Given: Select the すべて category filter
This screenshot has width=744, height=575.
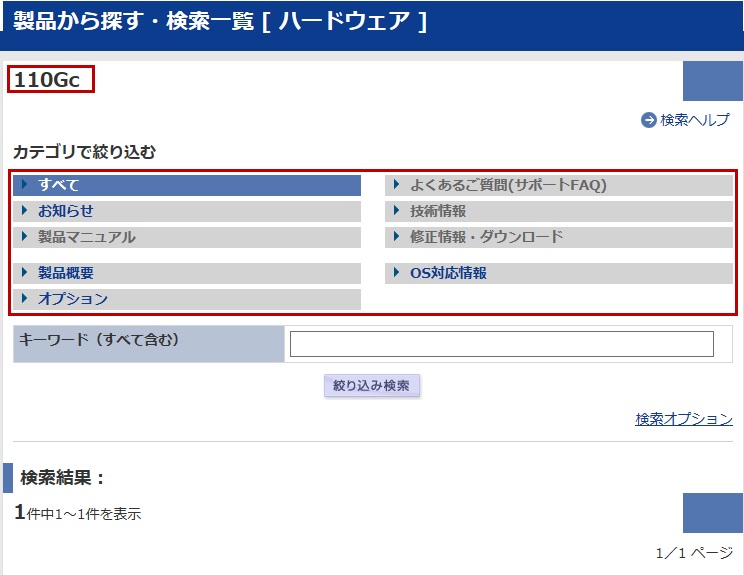Looking at the screenshot, I should [187, 185].
